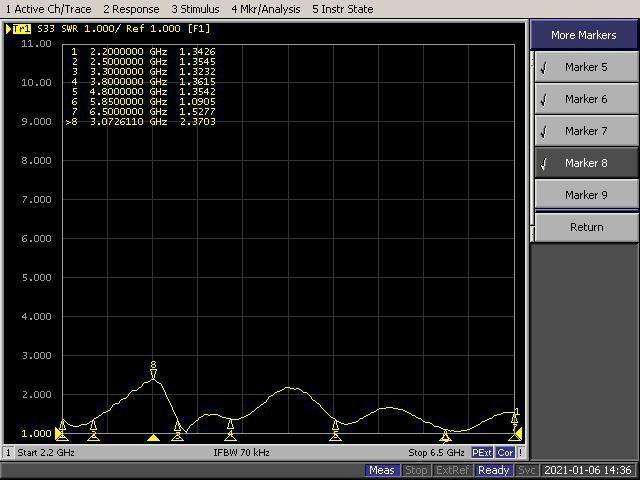Open the Active Ch/Trace menu
This screenshot has width=640, height=480.
click(49, 9)
